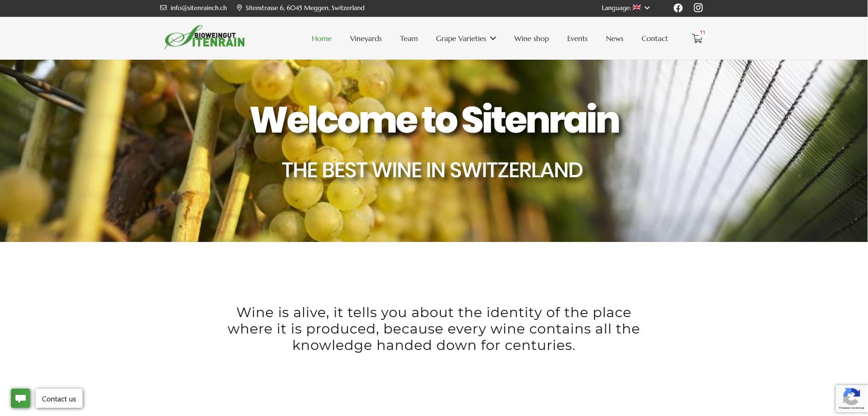
Task: Visit the Wine shop
Action: (531, 38)
